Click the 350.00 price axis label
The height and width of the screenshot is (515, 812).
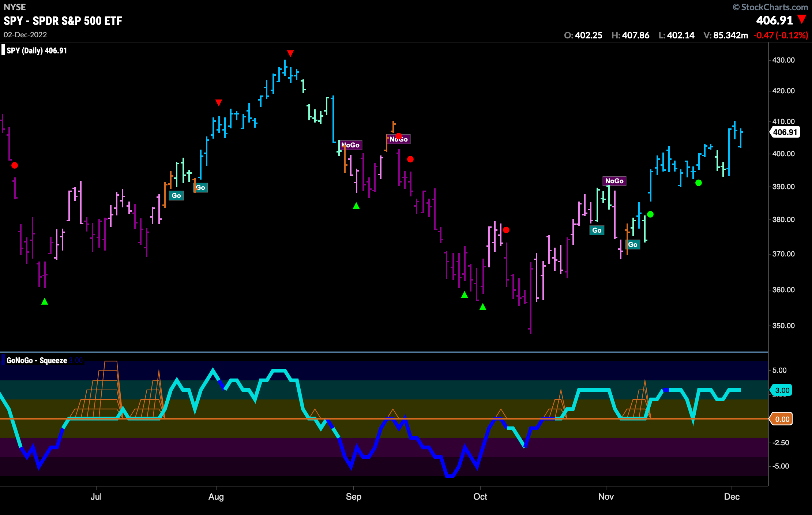[783, 326]
